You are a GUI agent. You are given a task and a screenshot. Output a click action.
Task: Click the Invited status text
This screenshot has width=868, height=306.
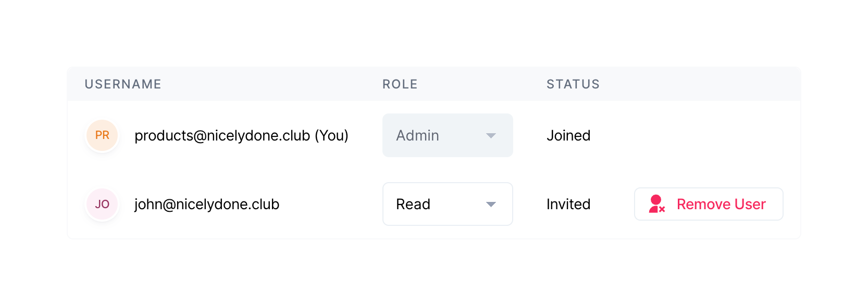point(568,204)
